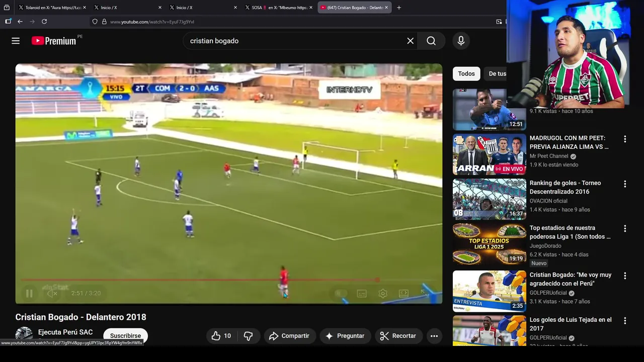Open tracking protection shield icon

[x=95, y=22]
